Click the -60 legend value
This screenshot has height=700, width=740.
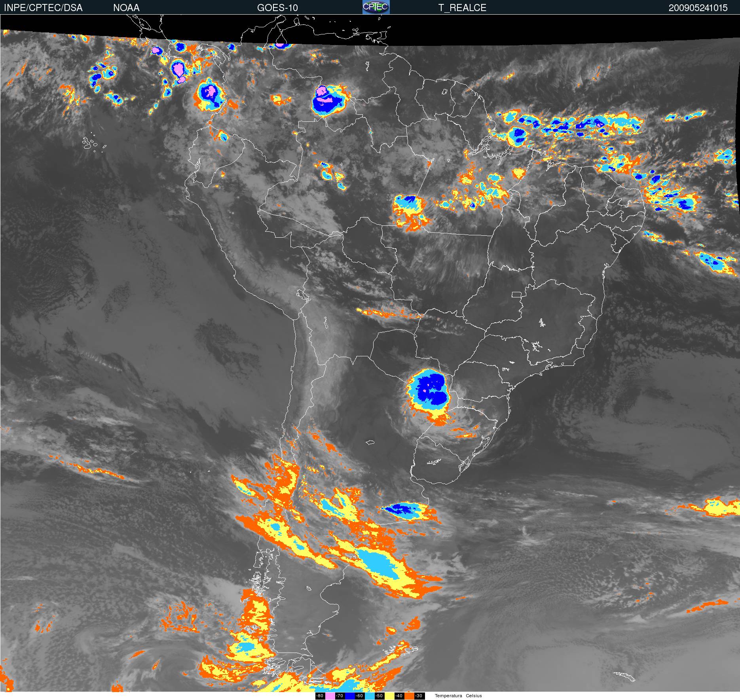click(360, 696)
